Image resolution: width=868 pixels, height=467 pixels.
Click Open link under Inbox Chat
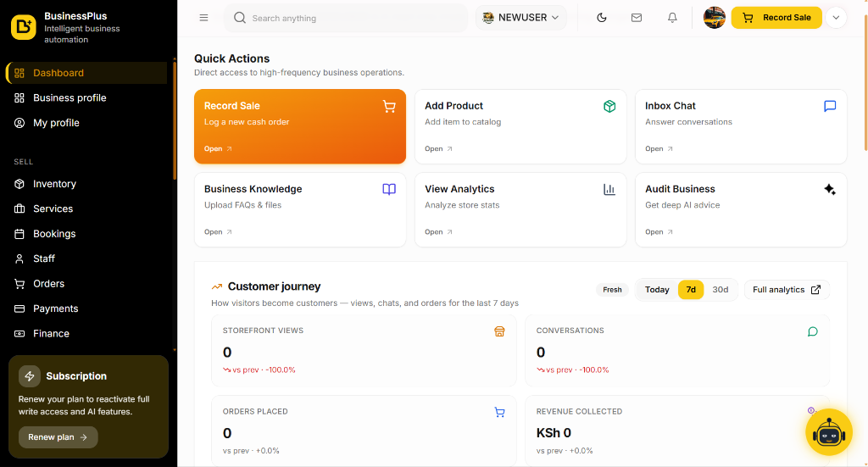(659, 149)
